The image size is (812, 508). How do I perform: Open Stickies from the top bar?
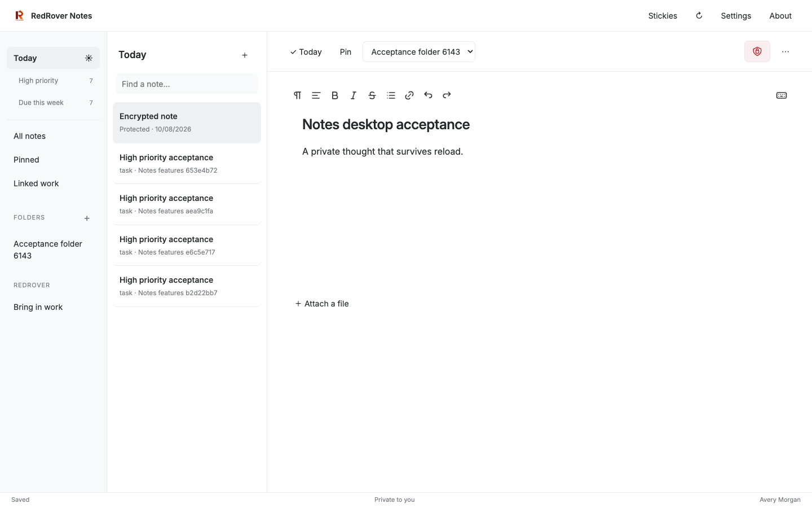click(663, 16)
